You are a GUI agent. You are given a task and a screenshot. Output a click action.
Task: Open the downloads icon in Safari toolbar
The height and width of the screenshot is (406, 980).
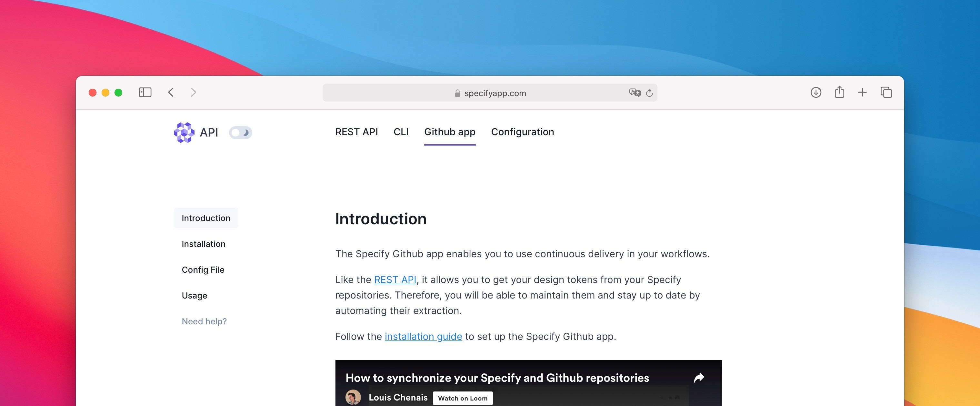pyautogui.click(x=816, y=92)
